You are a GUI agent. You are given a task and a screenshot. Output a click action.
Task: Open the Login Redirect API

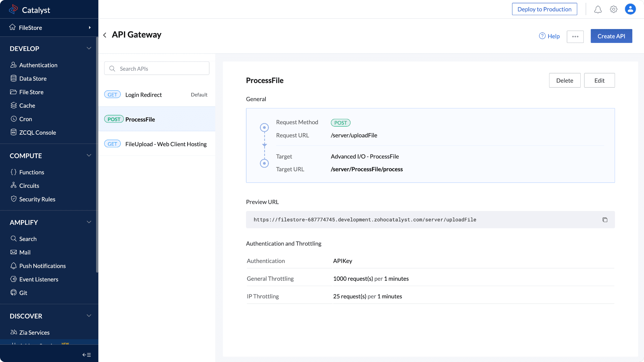click(143, 95)
